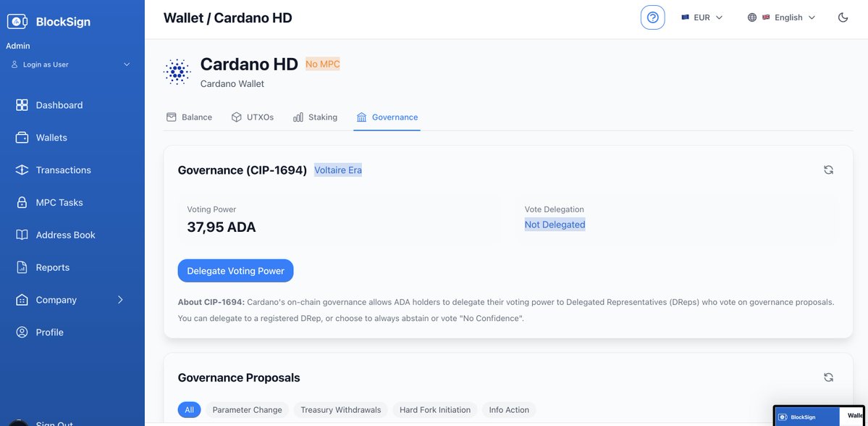Switch to the Staking tab
Viewport: 868px width, 426px height.
pos(315,117)
